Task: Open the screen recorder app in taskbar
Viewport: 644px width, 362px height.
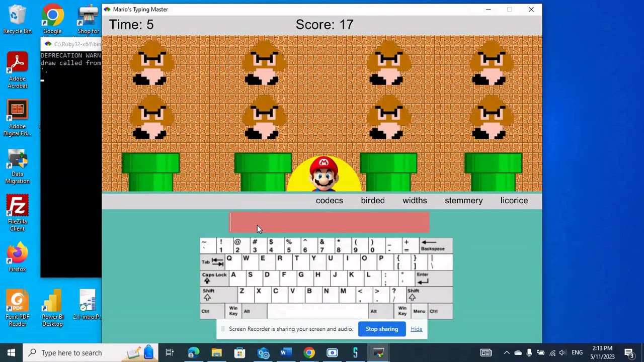Action: click(x=332, y=352)
